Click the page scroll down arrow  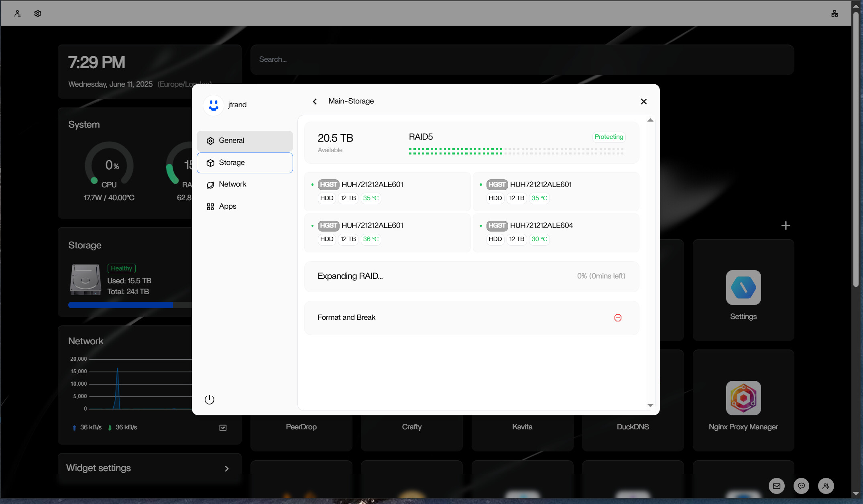pyautogui.click(x=856, y=494)
